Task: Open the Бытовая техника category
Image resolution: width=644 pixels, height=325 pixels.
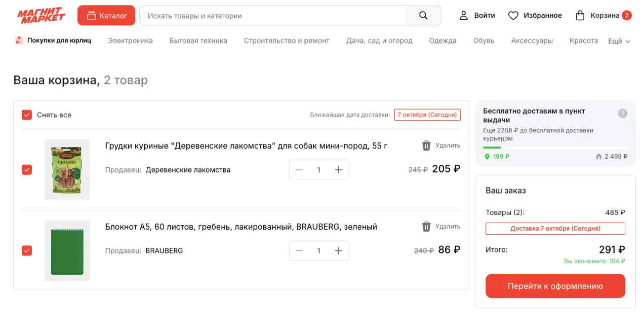Action: tap(198, 41)
